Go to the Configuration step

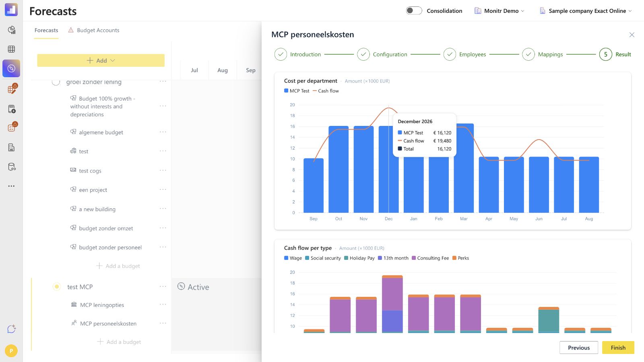[382, 54]
